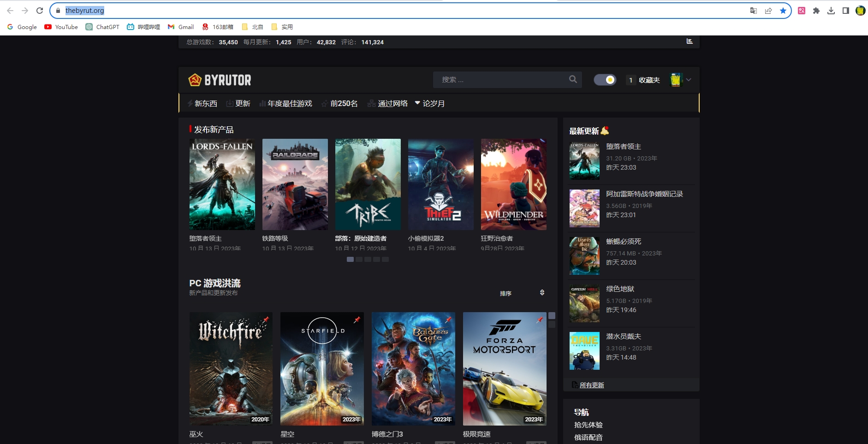Select the first carousel page dot
Viewport: 868px width, 444px height.
coord(350,260)
